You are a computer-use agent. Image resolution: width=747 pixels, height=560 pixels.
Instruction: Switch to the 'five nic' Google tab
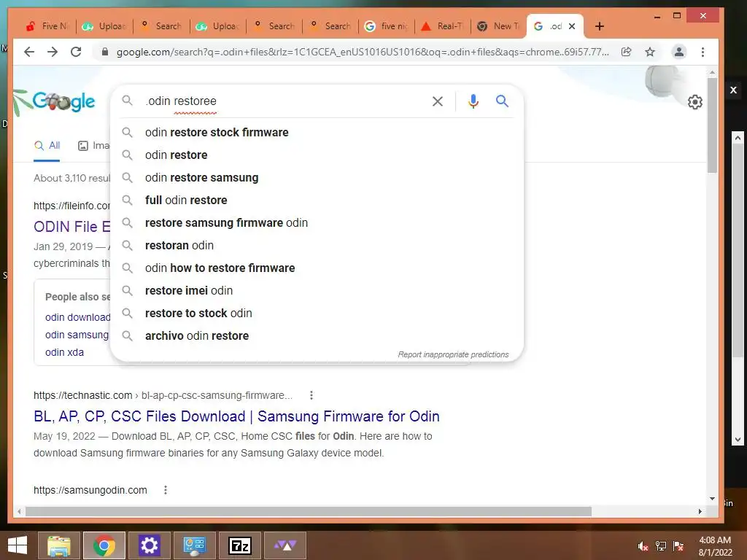[387, 26]
